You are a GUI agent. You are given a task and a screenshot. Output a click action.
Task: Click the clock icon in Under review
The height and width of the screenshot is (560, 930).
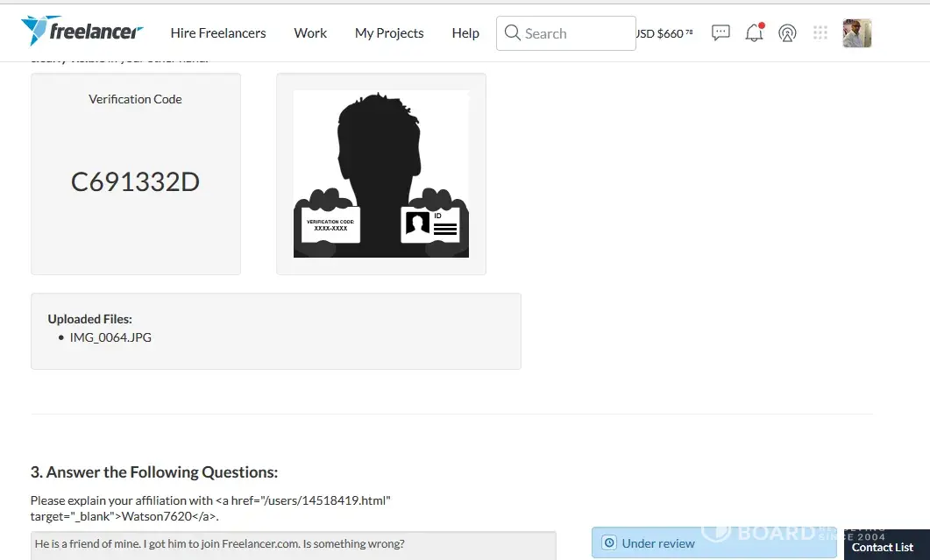point(610,543)
